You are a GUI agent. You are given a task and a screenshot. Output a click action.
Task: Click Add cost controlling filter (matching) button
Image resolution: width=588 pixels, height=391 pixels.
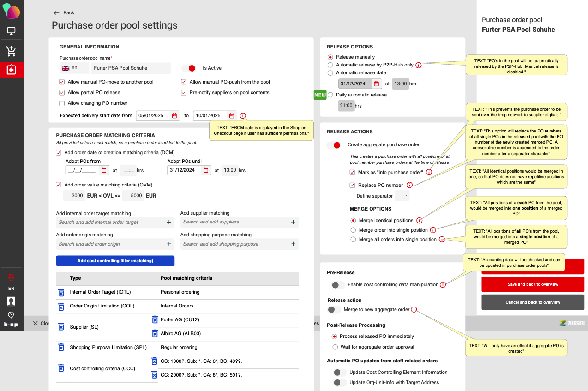point(115,261)
